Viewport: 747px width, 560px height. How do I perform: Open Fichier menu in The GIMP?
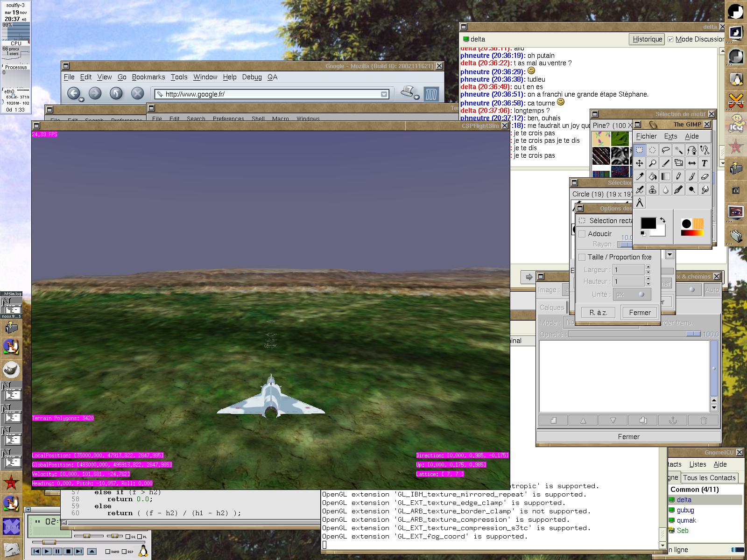pos(646,136)
